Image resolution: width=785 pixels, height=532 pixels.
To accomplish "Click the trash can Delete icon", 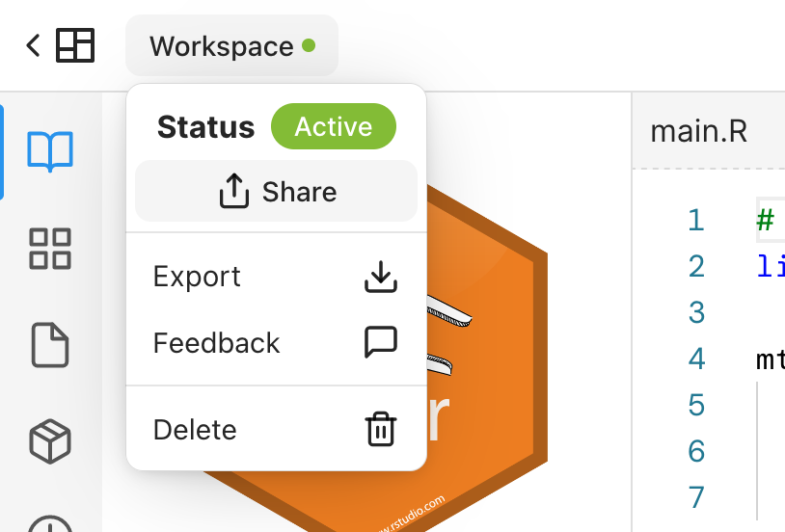I will click(381, 429).
